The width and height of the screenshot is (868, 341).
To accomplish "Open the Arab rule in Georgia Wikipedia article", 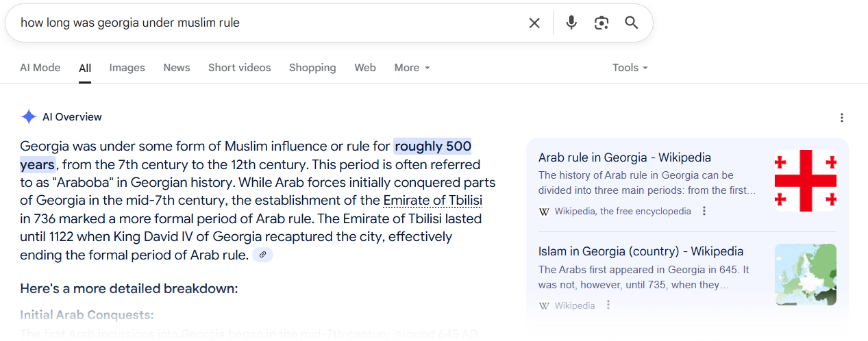I will click(625, 157).
